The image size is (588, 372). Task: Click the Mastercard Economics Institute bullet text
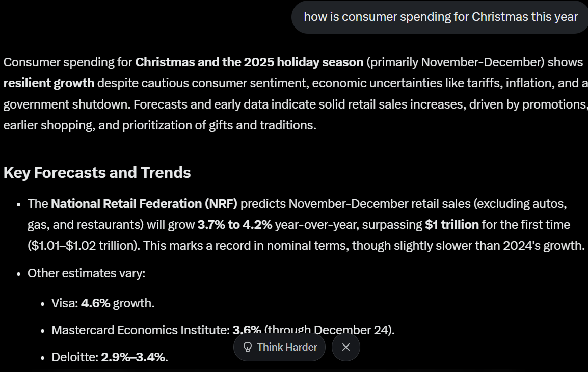[140, 330]
